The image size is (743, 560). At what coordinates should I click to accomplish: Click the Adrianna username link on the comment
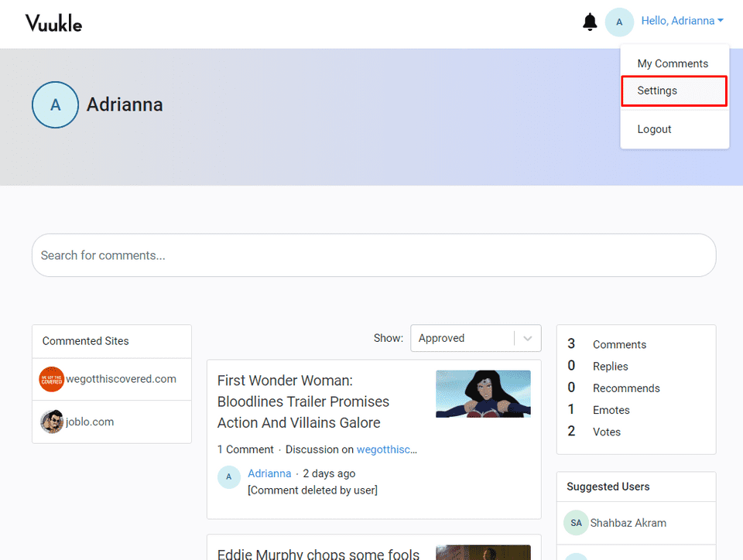click(x=269, y=473)
